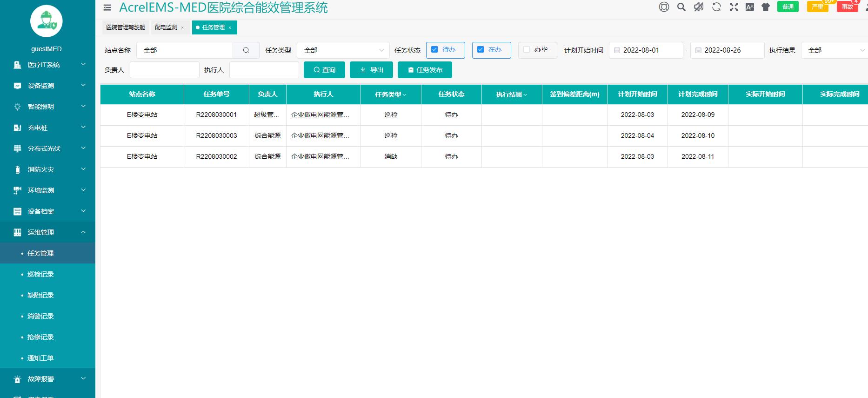Click the 查询 button
Screen dimensions: 868x398
(x=324, y=70)
